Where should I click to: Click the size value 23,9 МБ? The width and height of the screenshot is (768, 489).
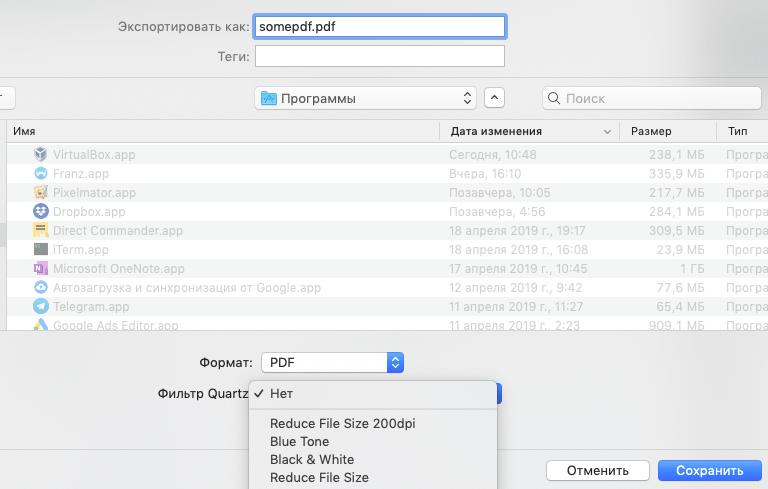coord(680,249)
